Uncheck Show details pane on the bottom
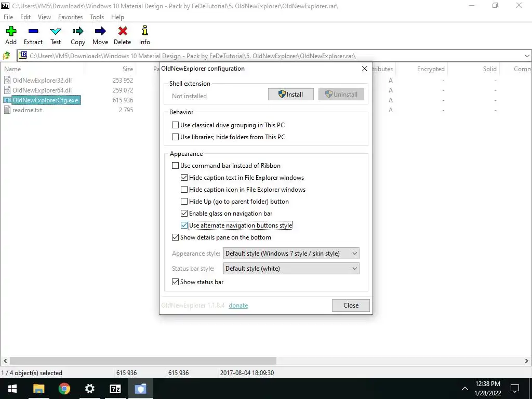The height and width of the screenshot is (399, 532). point(176,237)
